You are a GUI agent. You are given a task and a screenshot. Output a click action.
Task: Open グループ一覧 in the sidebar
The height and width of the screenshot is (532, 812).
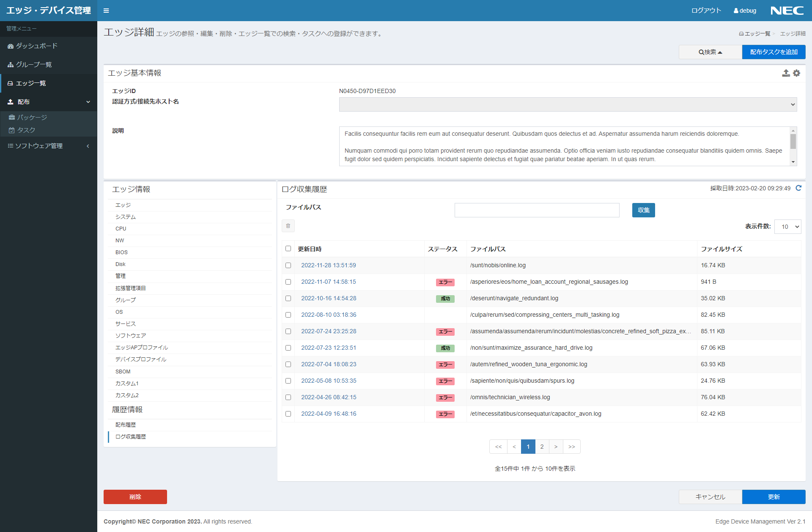click(x=34, y=65)
